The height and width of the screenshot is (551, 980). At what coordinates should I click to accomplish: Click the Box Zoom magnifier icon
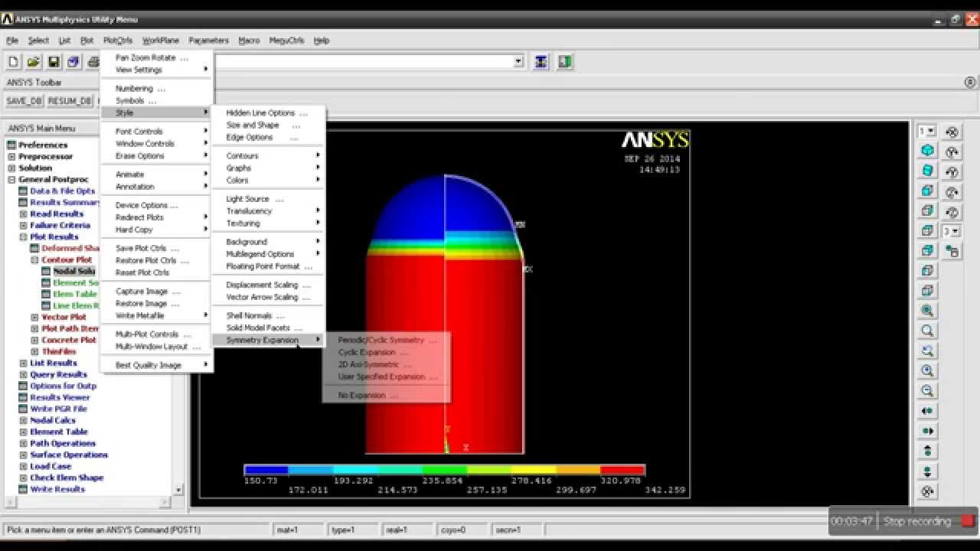pos(928,331)
